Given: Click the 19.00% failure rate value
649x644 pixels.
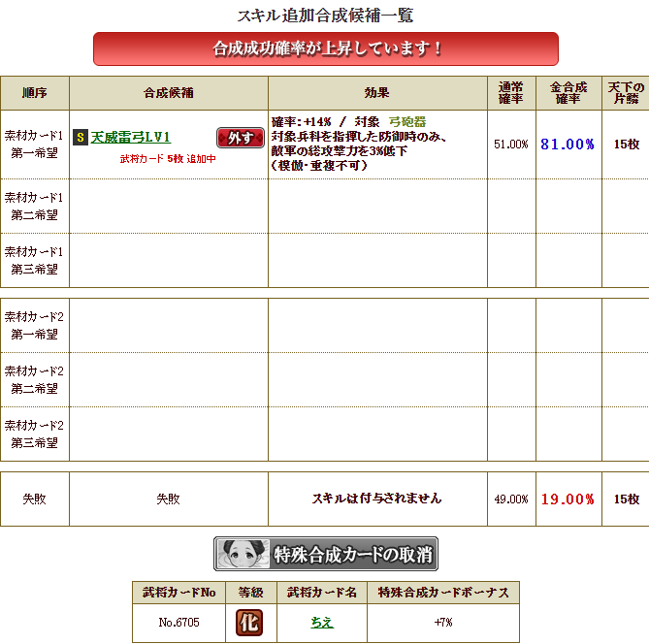Looking at the screenshot, I should click(568, 499).
